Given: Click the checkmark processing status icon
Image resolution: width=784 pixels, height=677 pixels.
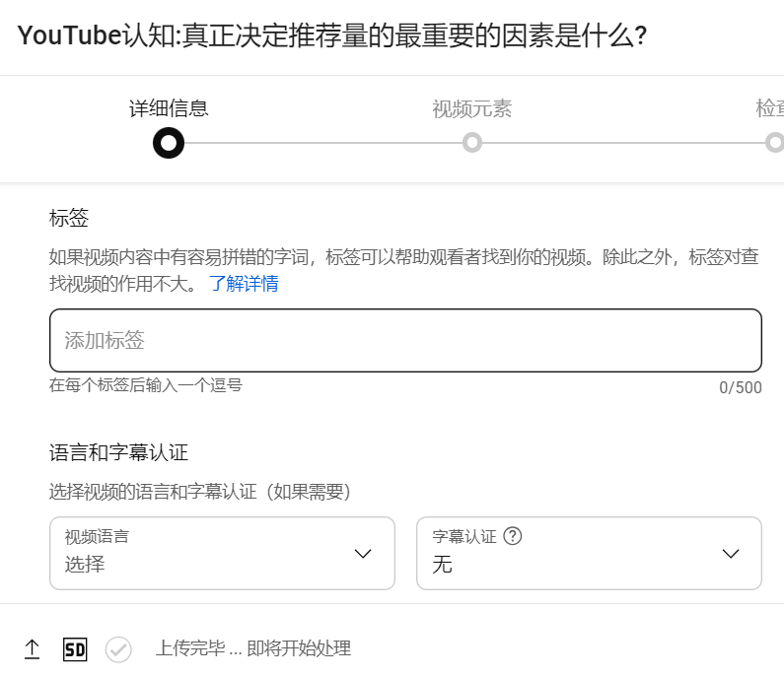Looking at the screenshot, I should tap(118, 649).
